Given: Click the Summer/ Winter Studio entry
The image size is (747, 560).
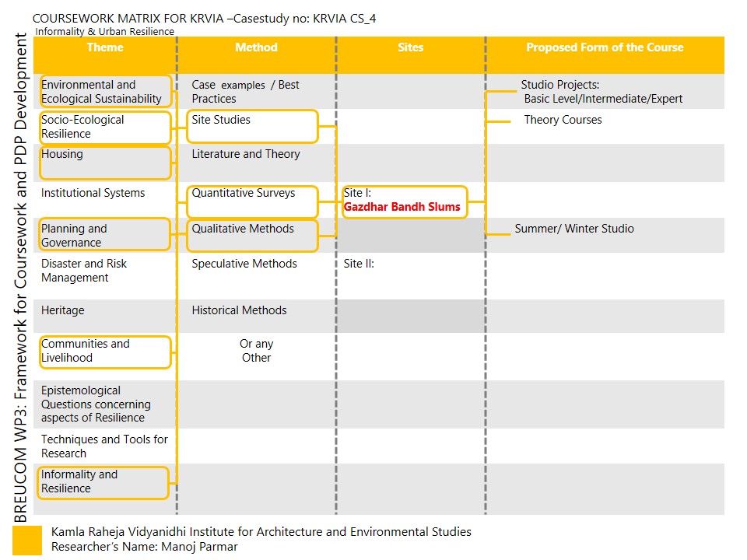Looking at the screenshot, I should point(573,229).
